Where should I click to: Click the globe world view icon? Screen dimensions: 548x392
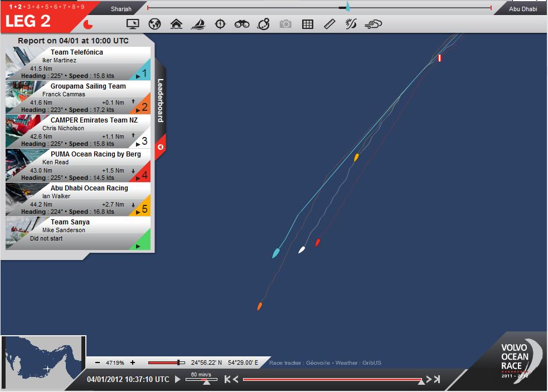click(154, 24)
